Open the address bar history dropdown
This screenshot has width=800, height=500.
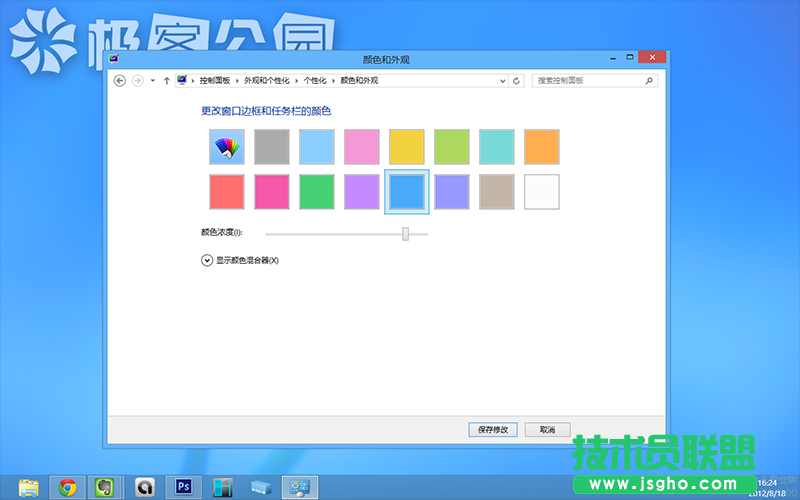(x=503, y=81)
